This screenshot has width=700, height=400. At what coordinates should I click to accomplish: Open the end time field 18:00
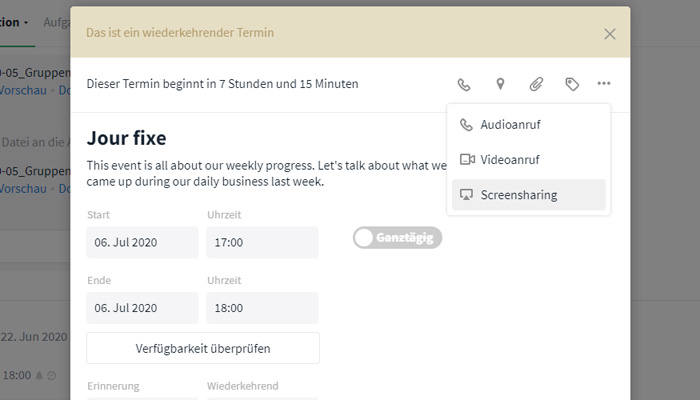[262, 308]
